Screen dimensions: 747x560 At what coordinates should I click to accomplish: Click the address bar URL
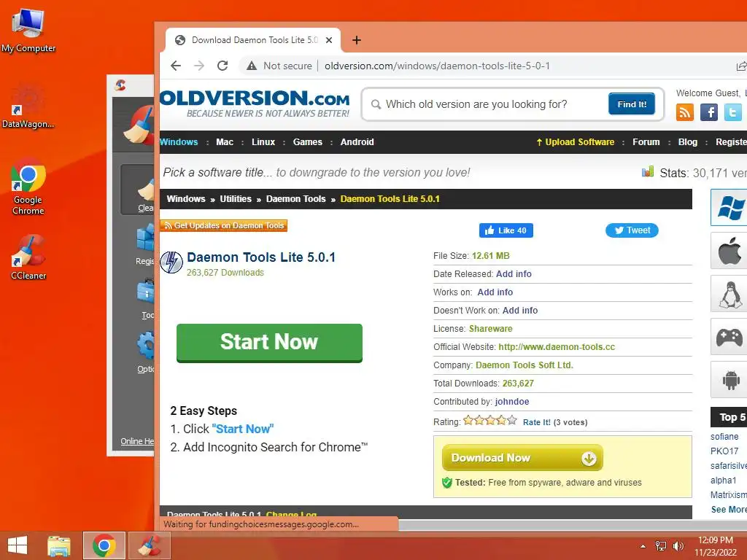click(x=437, y=66)
